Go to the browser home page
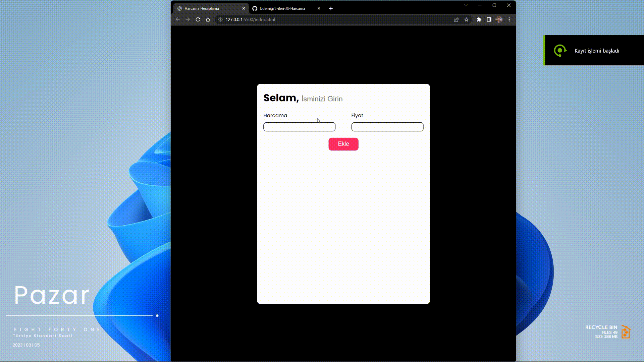Image resolution: width=644 pixels, height=362 pixels. point(208,19)
